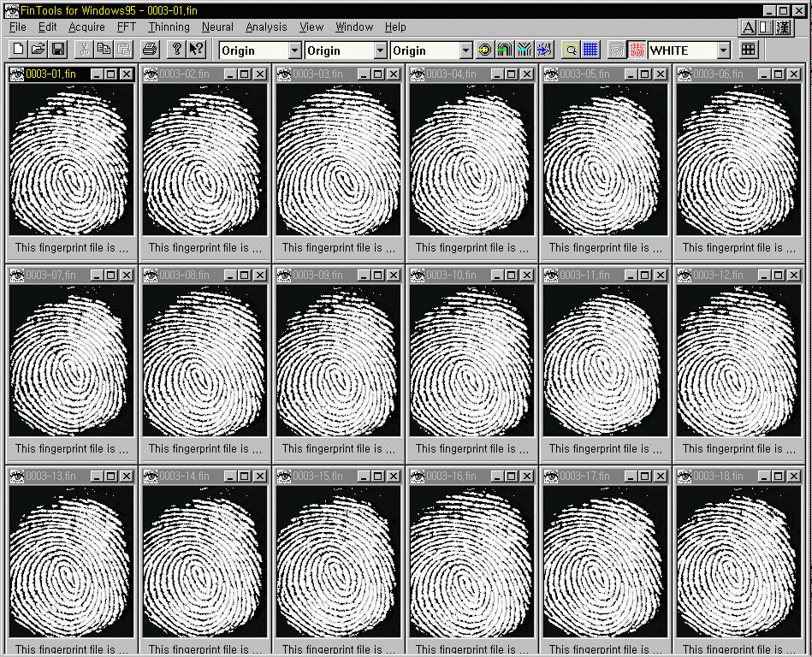The image size is (812, 657).
Task: Click the blue grid icon
Action: tap(590, 50)
